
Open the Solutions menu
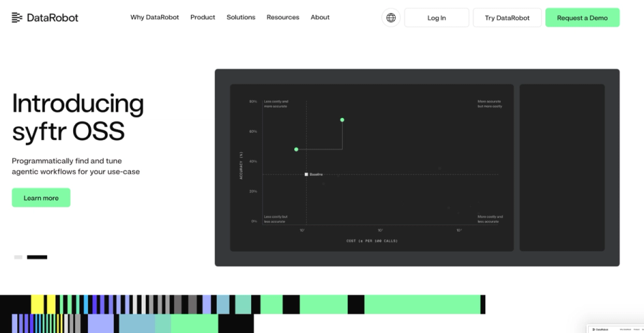pyautogui.click(x=240, y=17)
